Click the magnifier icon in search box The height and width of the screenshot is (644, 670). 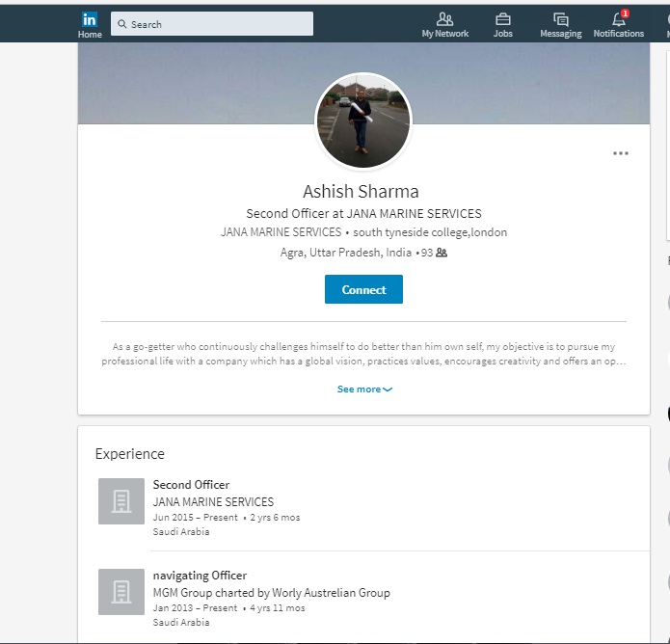click(x=122, y=24)
